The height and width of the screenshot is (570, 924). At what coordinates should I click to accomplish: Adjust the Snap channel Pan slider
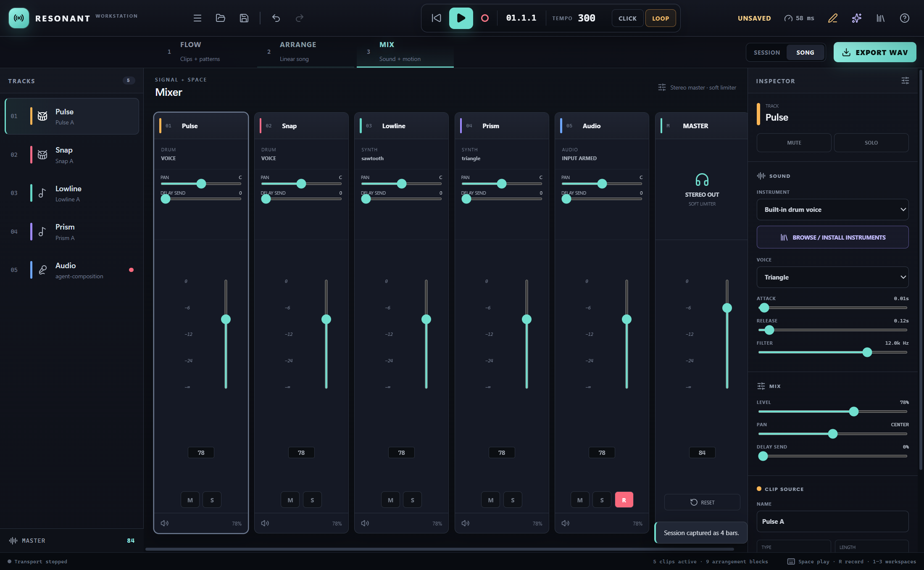tap(301, 184)
